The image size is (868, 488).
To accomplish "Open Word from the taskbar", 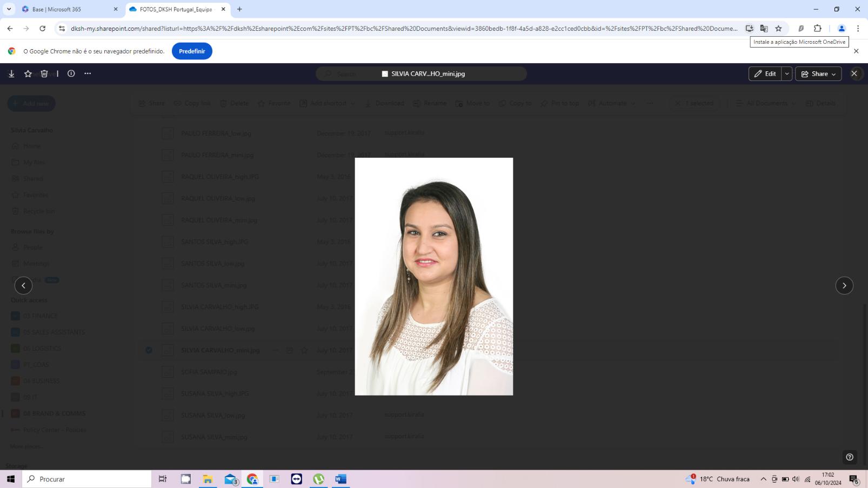I will point(340,479).
